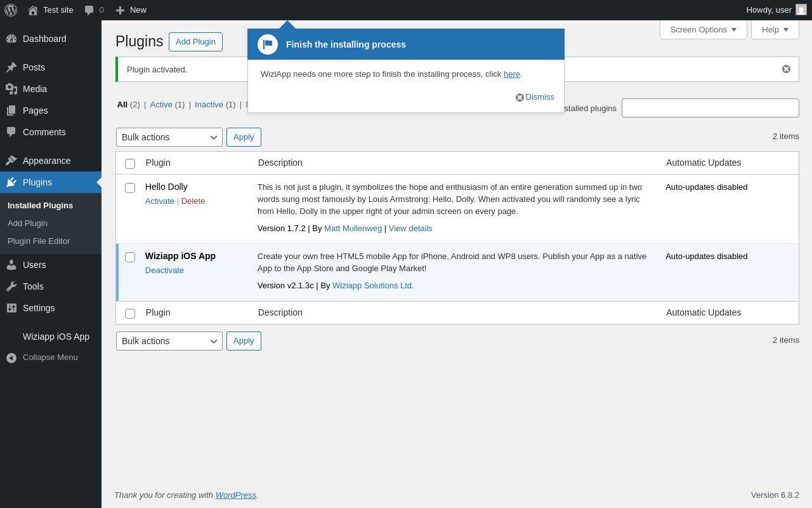This screenshot has height=508, width=812.
Task: Open the Howdy, user account menu
Action: pos(776,10)
